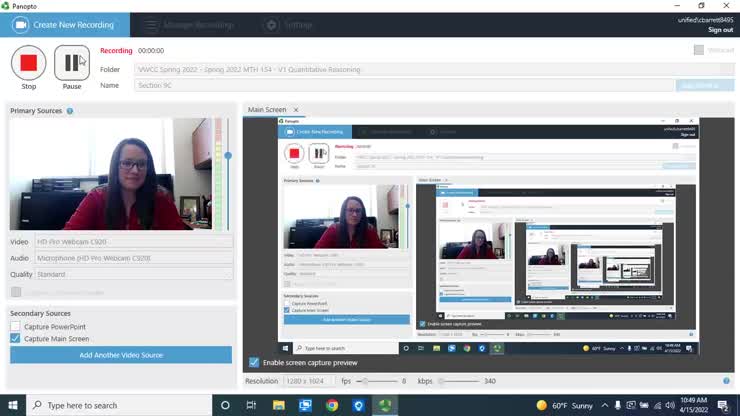Uncheck Capture Main Screen
Image resolution: width=740 pixels, height=416 pixels.
coord(15,339)
